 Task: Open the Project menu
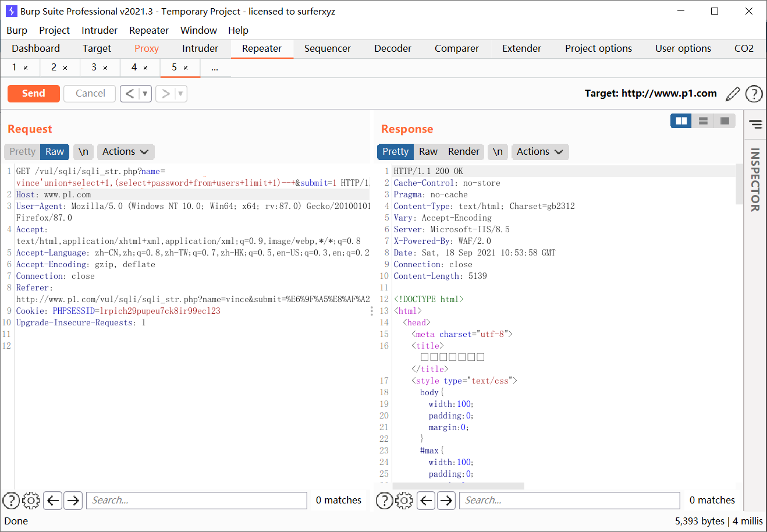point(54,30)
